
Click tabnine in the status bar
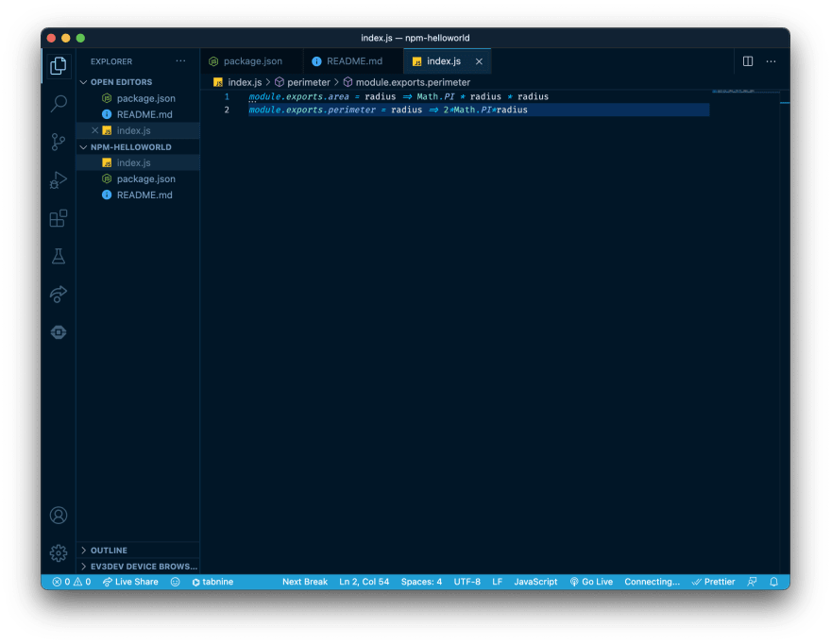[x=212, y=582]
